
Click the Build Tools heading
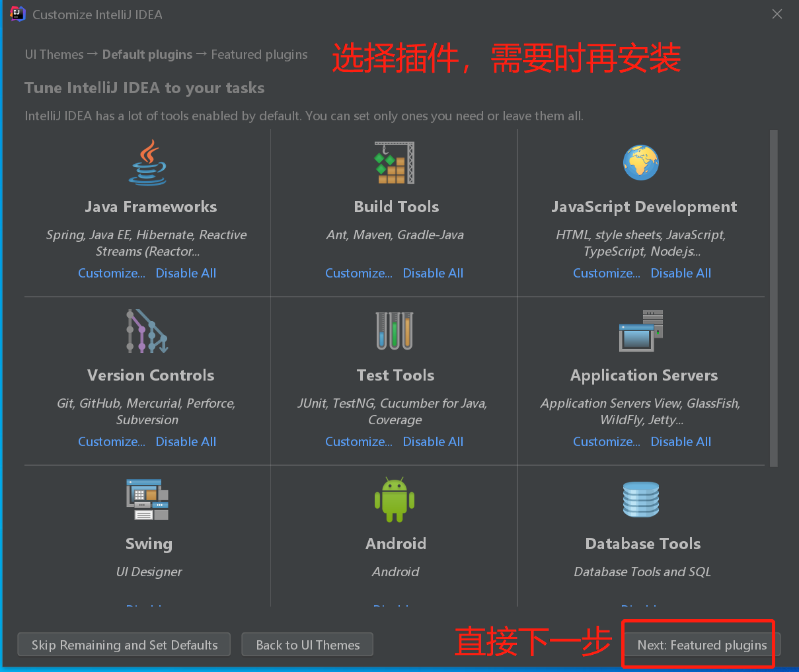pyautogui.click(x=397, y=207)
